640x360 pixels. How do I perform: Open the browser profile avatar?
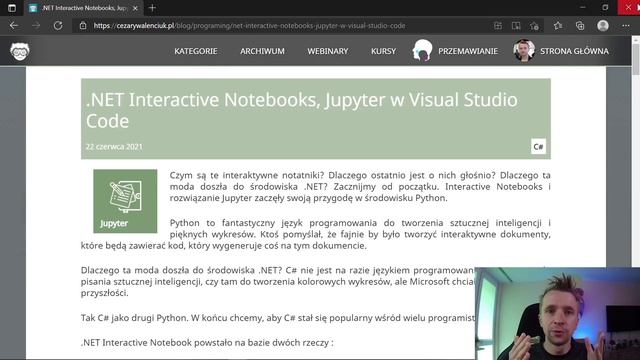pyautogui.click(x=603, y=25)
